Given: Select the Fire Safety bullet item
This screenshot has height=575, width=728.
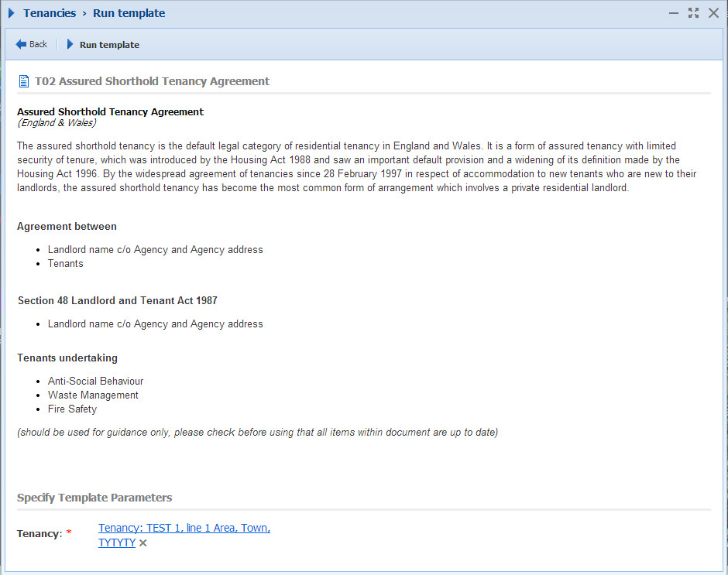Looking at the screenshot, I should coord(73,409).
